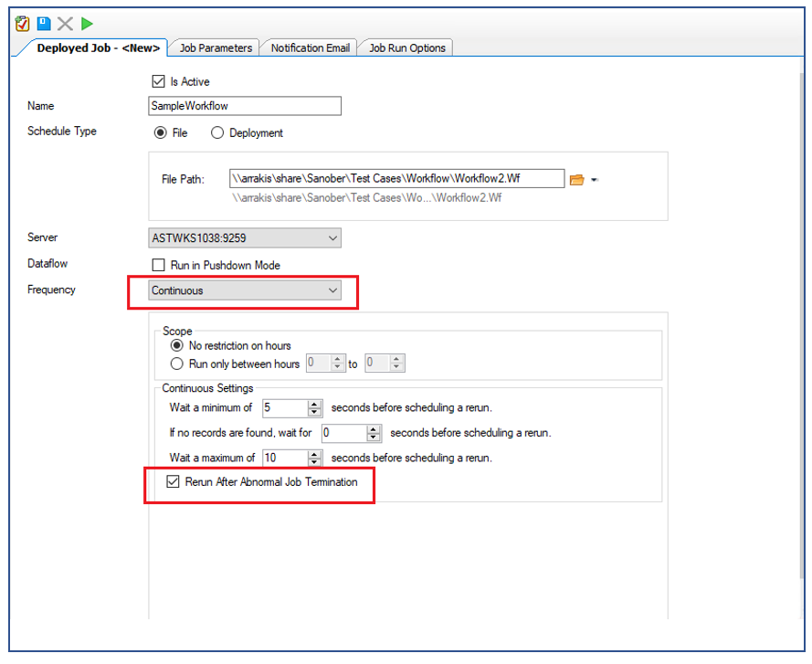Viewport: 812px width, 664px height.
Task: Open the Notification Email tab
Action: point(310,47)
